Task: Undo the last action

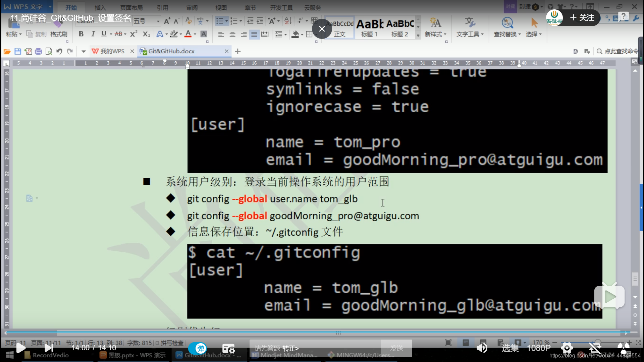Action: click(x=59, y=51)
